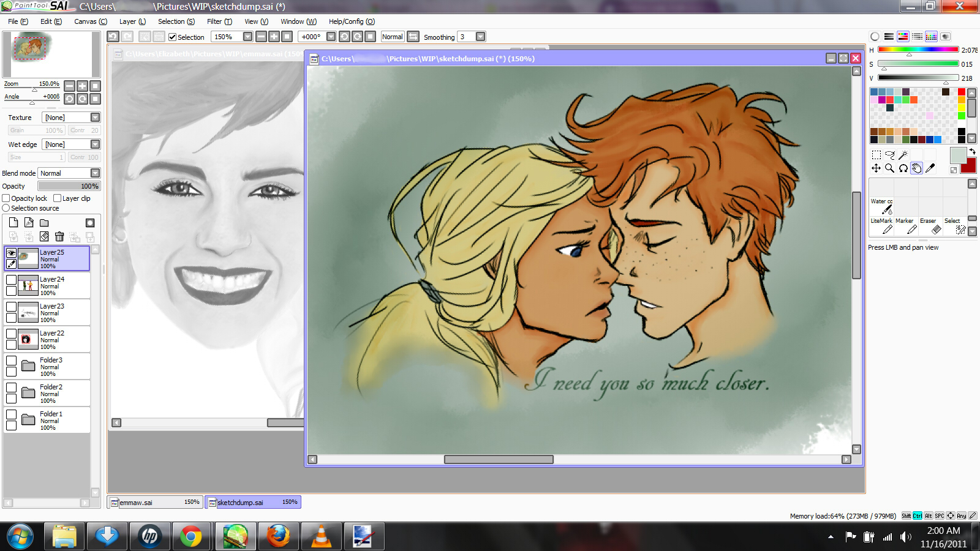Enable Opacity lock checkbox
Image resolution: width=980 pixels, height=551 pixels.
click(x=6, y=198)
